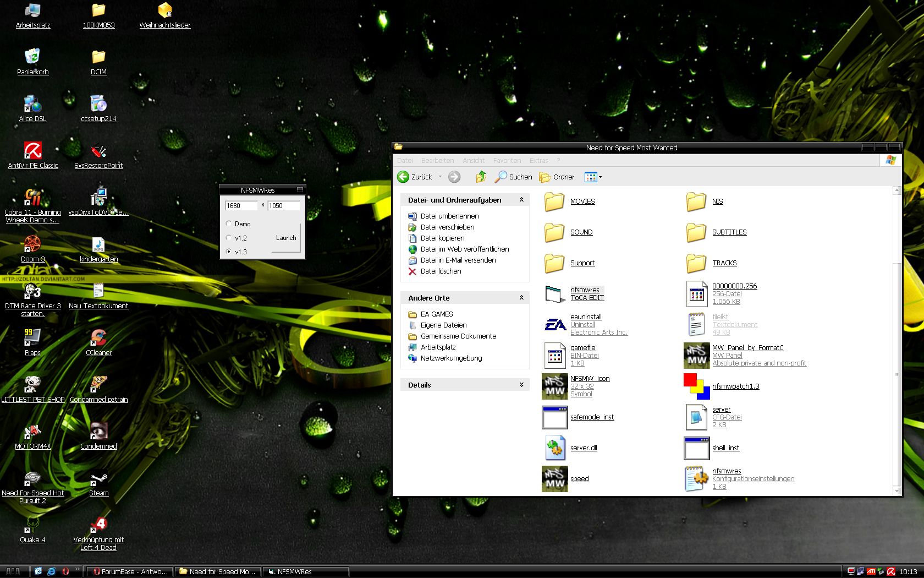Viewport: 924px width, 578px height.
Task: Select the v1.2 radio button
Action: pyautogui.click(x=229, y=238)
